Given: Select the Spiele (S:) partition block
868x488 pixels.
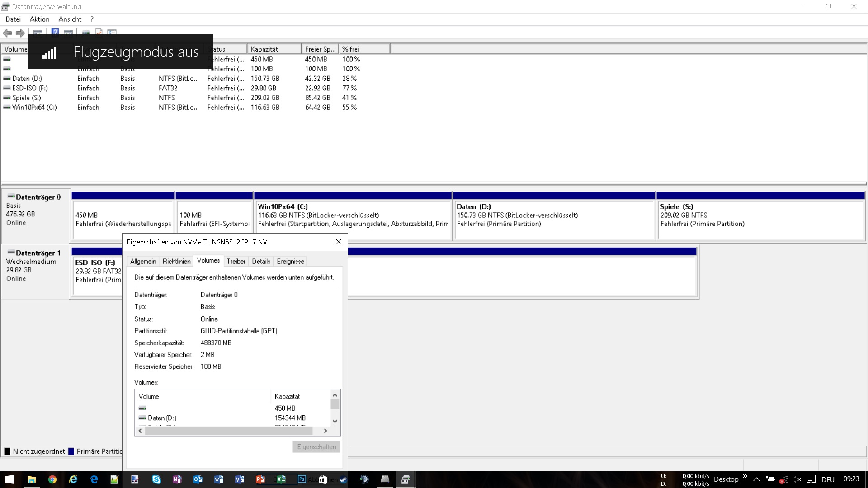Looking at the screenshot, I should click(x=761, y=216).
